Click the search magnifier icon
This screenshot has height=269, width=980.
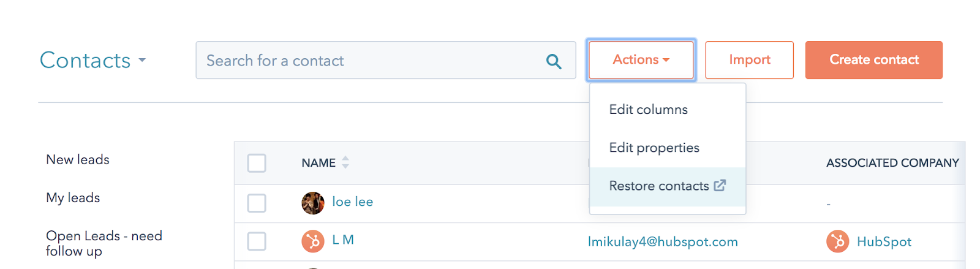click(x=554, y=61)
